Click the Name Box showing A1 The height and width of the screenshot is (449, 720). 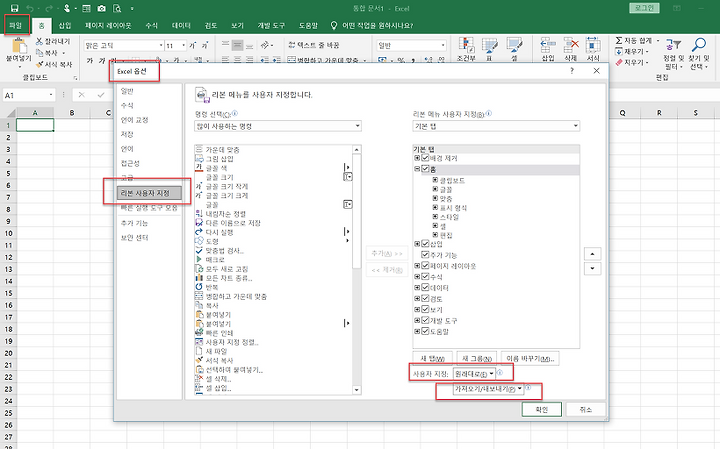coord(28,95)
